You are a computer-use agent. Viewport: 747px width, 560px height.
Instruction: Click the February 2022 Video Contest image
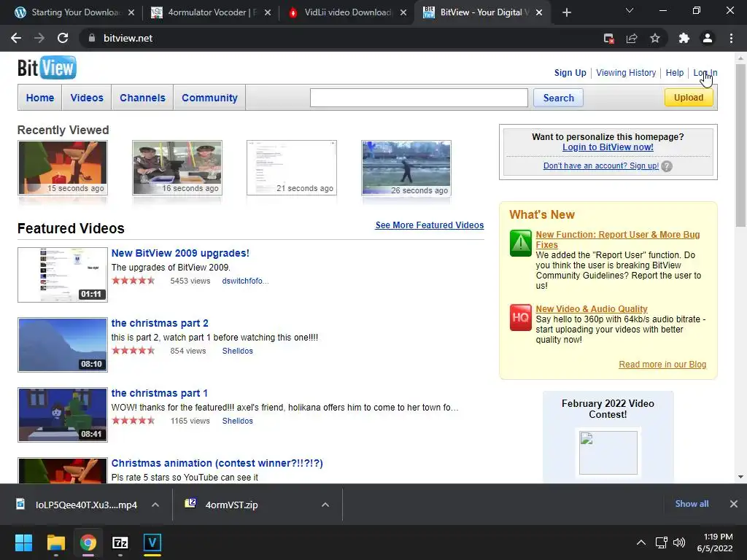608,453
